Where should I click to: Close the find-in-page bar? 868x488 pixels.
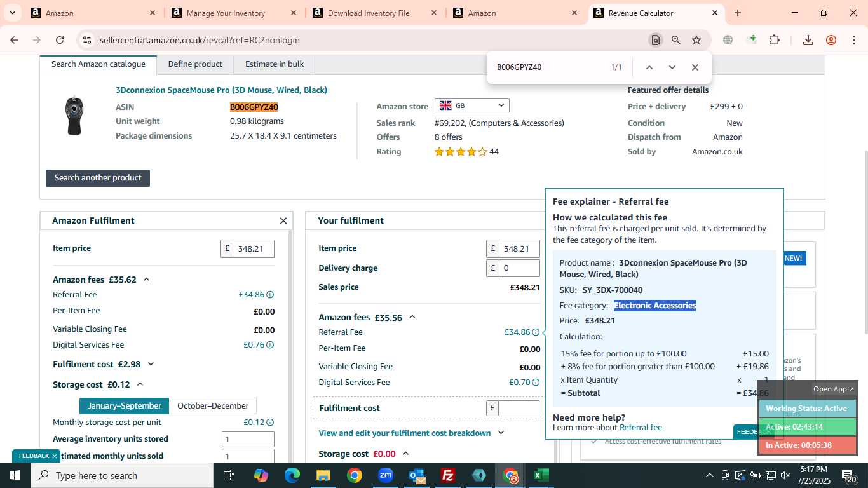[x=695, y=67]
